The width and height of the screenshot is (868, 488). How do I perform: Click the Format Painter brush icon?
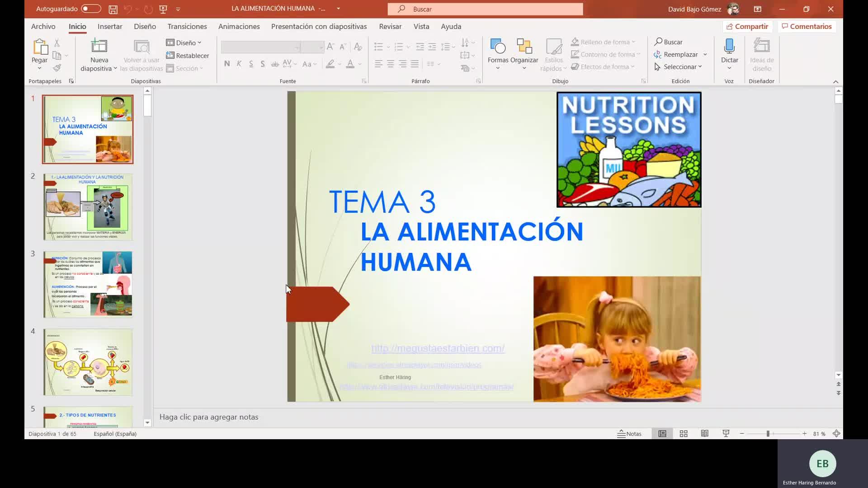[x=57, y=68]
